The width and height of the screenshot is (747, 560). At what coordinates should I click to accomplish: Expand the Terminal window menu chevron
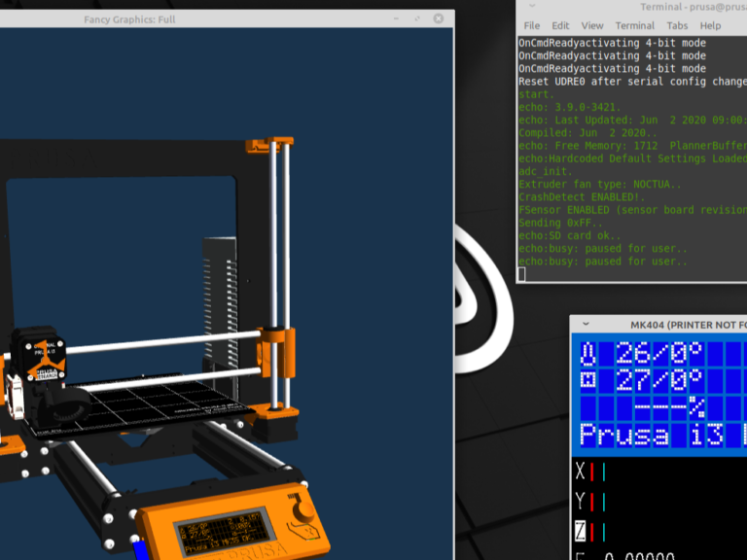coord(532,6)
